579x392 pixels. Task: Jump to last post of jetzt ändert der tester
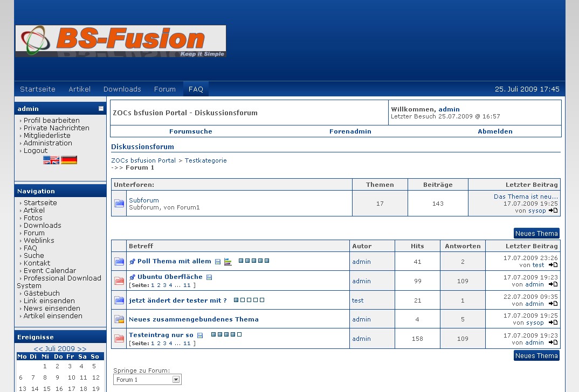[x=553, y=304]
